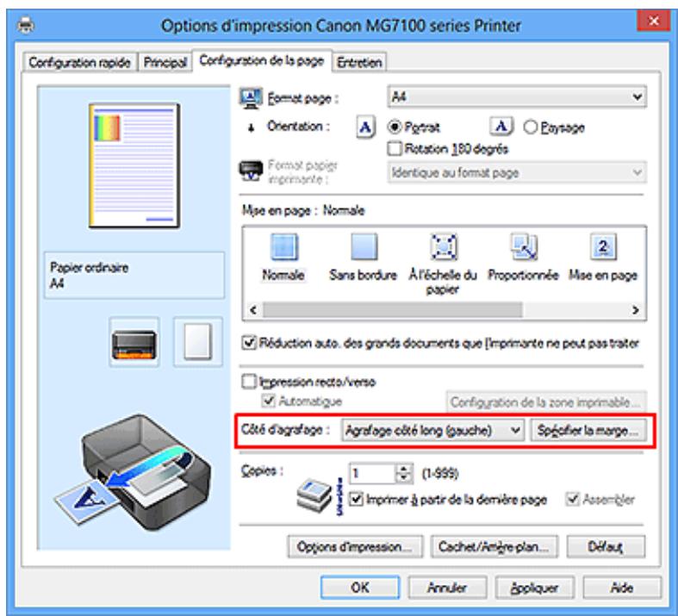
Task: Toggle the Automatique checkbox
Action: click(x=269, y=401)
